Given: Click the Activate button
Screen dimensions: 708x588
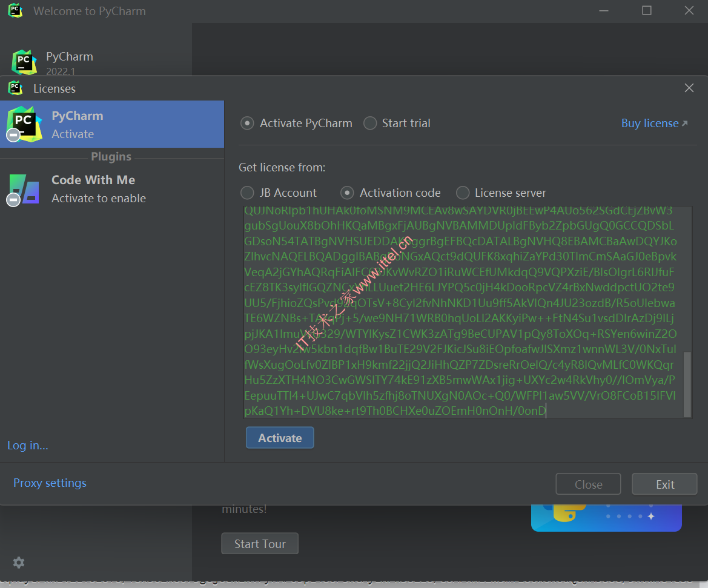Looking at the screenshot, I should 280,438.
